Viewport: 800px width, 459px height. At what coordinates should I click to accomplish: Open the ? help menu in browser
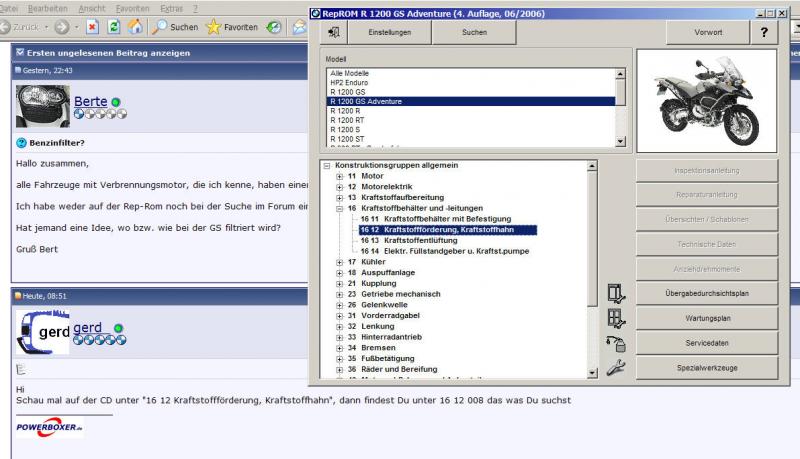click(195, 9)
